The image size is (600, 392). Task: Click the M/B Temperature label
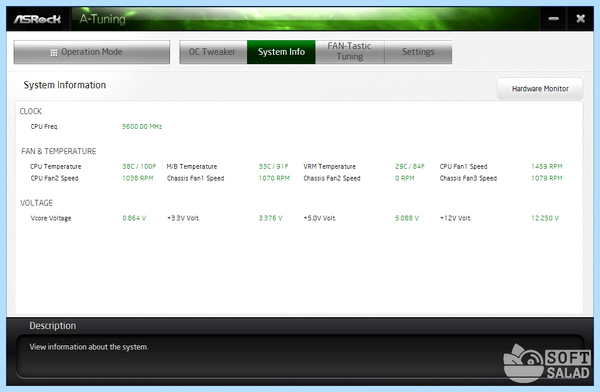[x=192, y=167]
